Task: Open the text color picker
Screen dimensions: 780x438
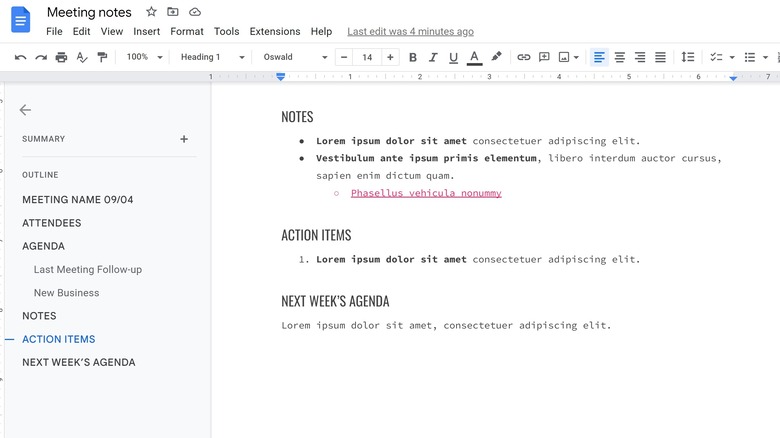Action: [474, 58]
